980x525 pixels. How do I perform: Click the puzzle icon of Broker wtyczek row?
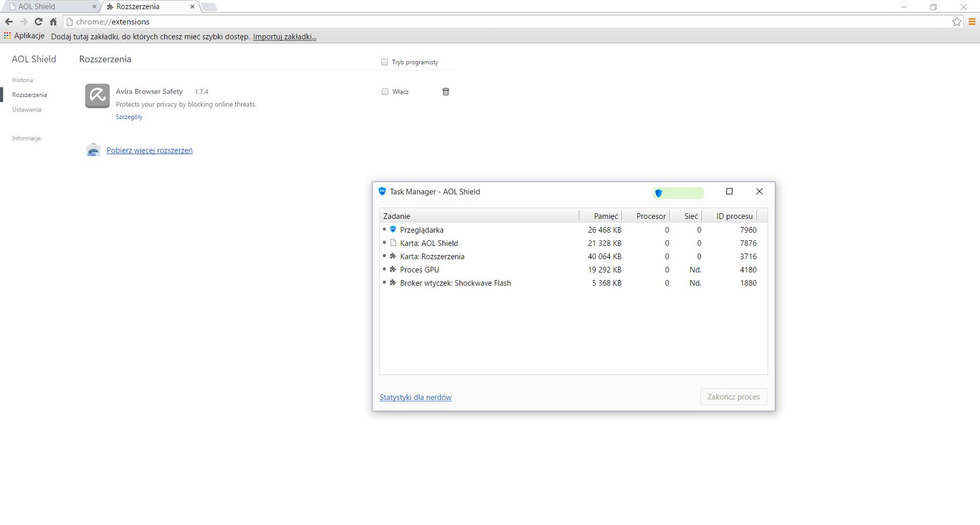[393, 282]
